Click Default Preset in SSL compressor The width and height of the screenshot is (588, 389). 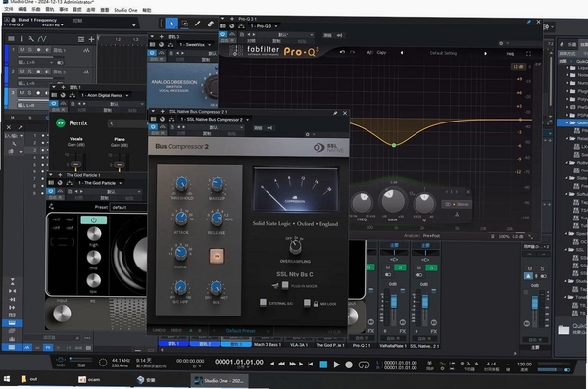(x=240, y=331)
